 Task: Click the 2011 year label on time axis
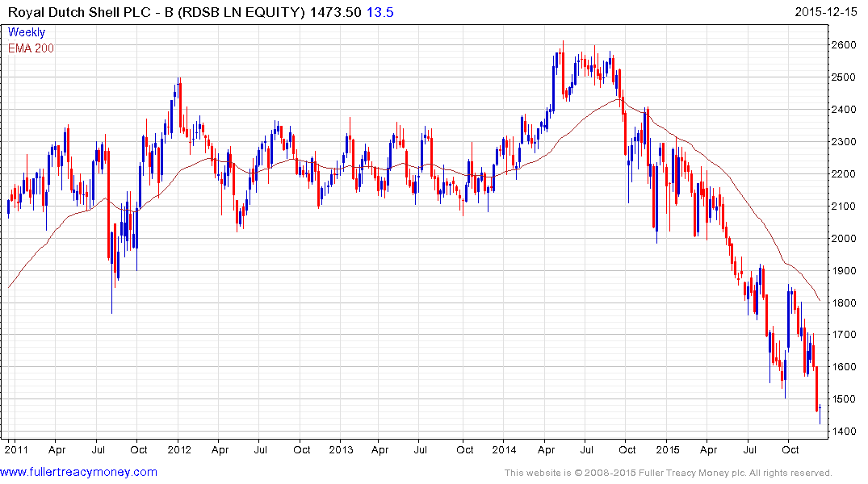[x=16, y=449]
